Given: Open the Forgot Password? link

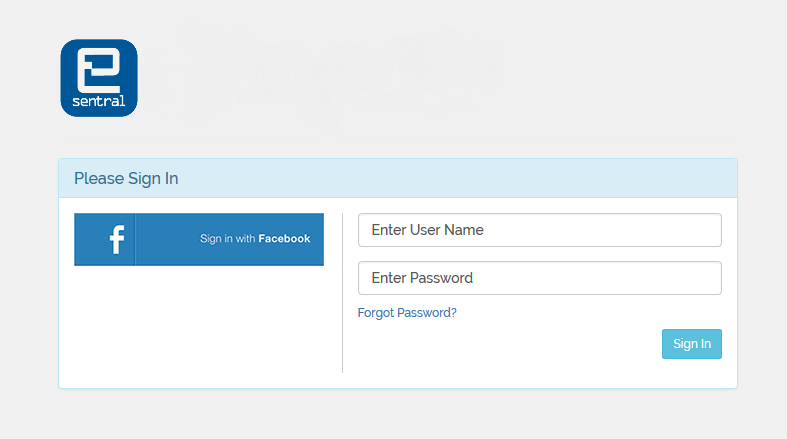Looking at the screenshot, I should coord(407,313).
